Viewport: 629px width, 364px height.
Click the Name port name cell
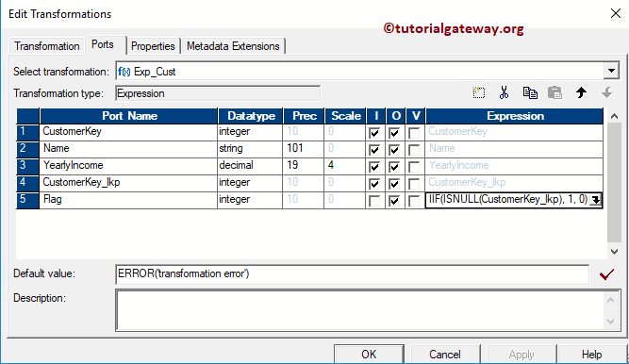[x=128, y=149]
